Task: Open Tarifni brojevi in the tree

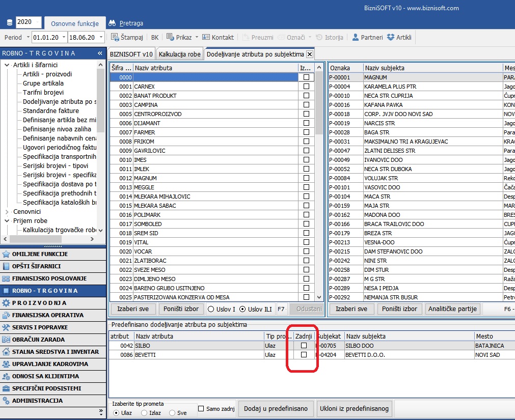Action: [x=43, y=93]
